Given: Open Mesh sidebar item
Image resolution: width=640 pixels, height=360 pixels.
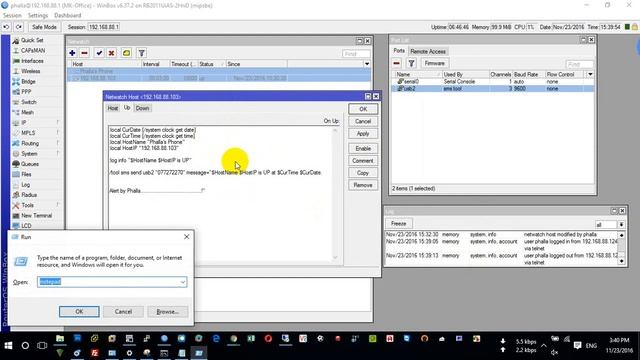Looking at the screenshot, I should point(27,112).
